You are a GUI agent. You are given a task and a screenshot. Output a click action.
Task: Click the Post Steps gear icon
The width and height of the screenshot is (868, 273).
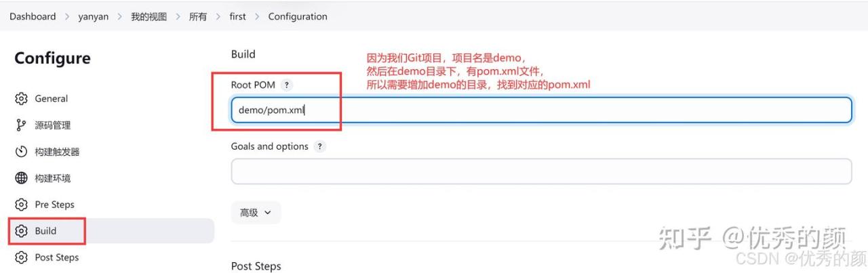[x=21, y=257]
